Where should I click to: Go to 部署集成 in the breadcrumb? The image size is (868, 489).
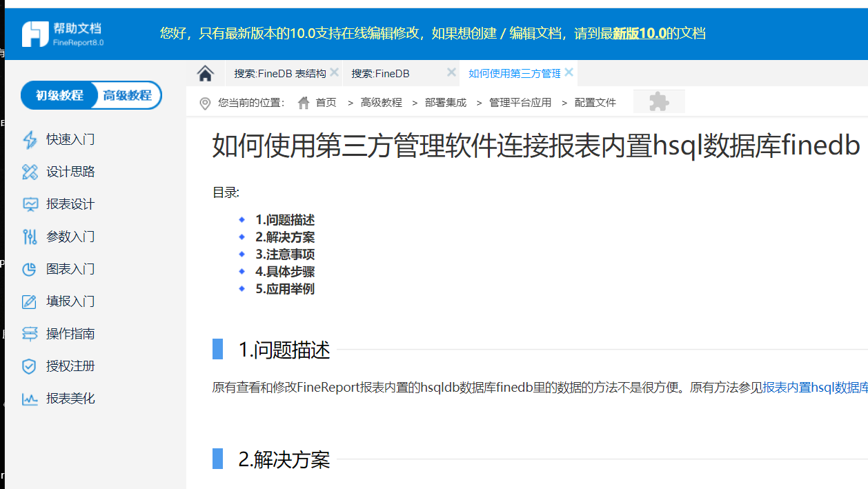pos(446,103)
